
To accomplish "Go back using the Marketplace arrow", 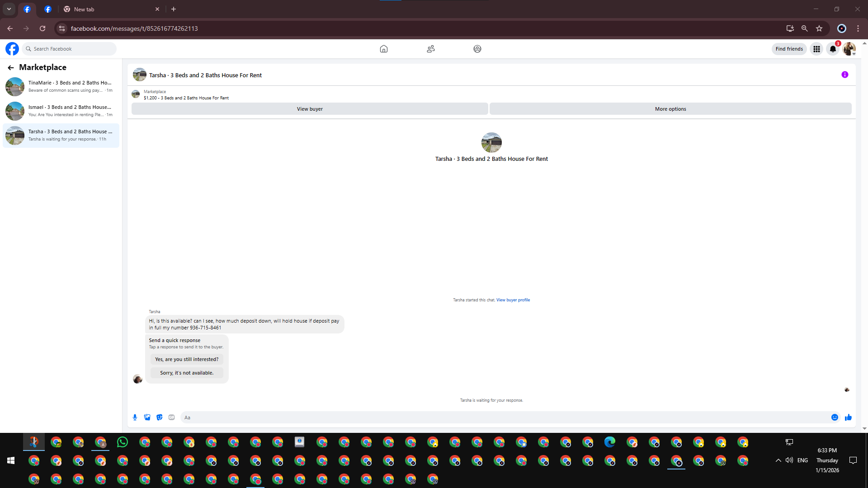I will coord(11,68).
